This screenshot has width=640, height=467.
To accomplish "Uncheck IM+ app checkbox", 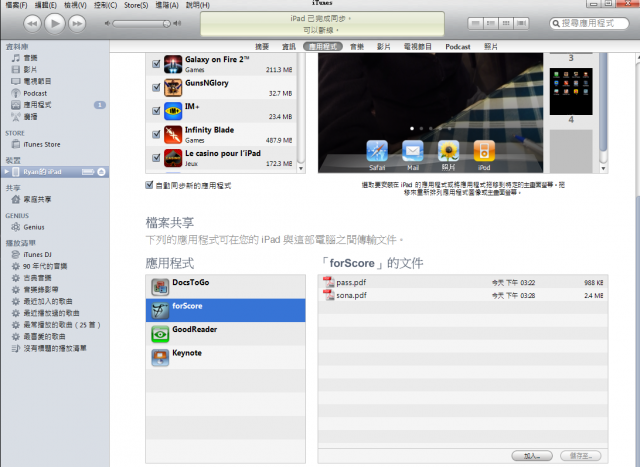I will pyautogui.click(x=156, y=111).
